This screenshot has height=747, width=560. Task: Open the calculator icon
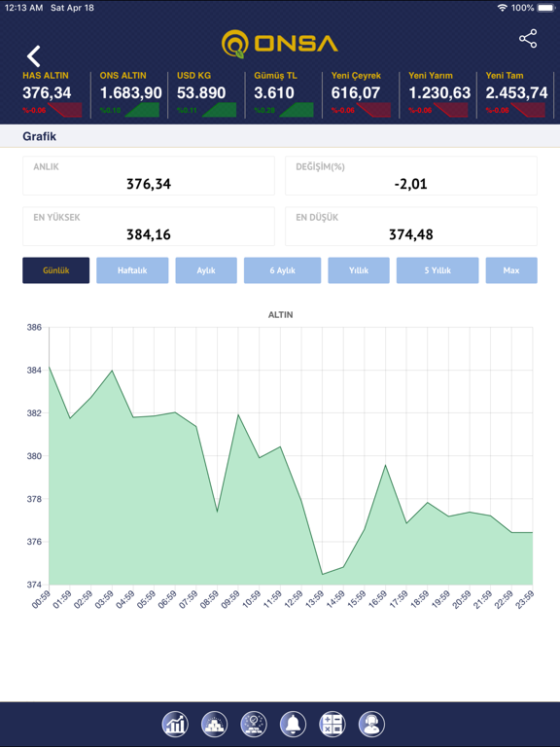[x=332, y=724]
